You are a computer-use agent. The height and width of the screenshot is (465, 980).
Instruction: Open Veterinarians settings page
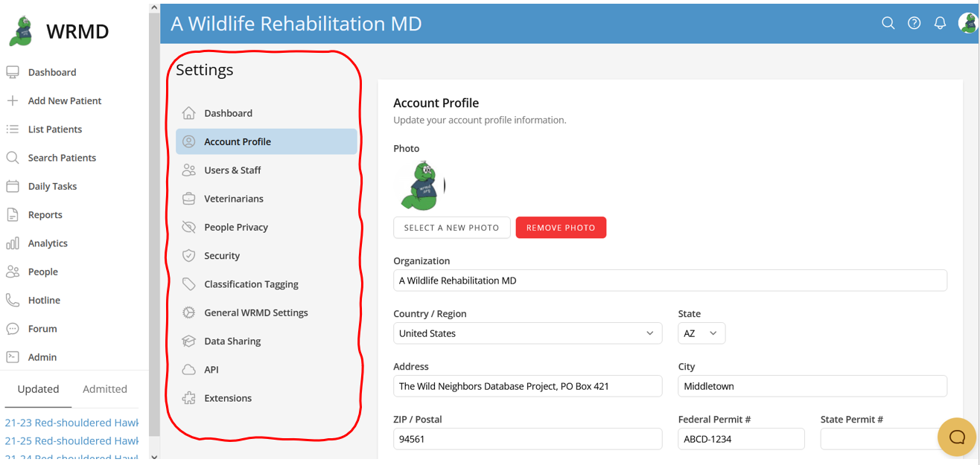[x=267, y=199]
